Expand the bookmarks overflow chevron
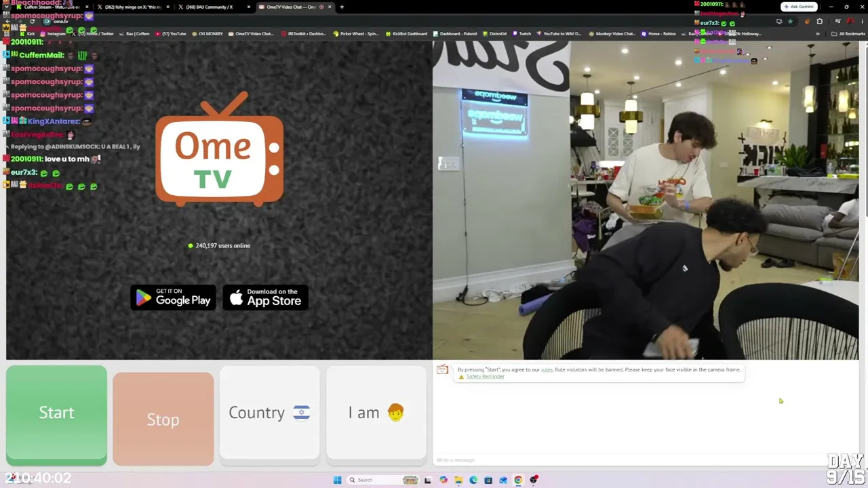This screenshot has height=488, width=868. pos(818,34)
